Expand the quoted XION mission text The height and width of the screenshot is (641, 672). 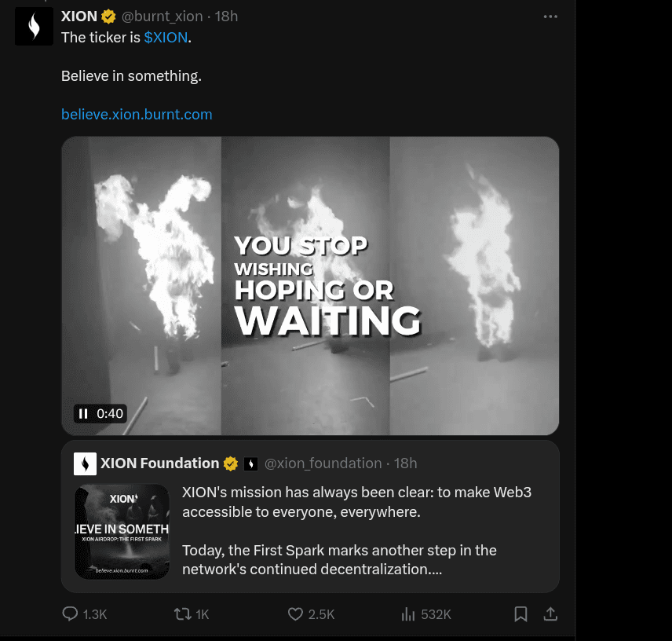pos(357,531)
